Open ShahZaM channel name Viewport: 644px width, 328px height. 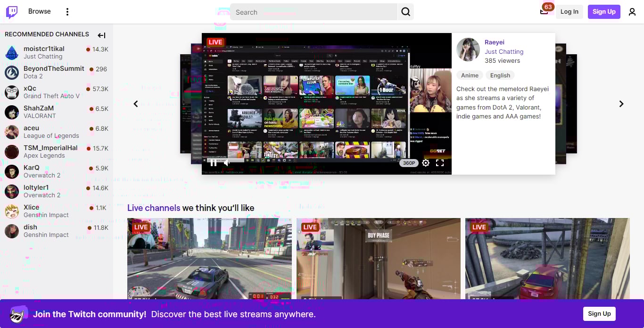pyautogui.click(x=39, y=108)
